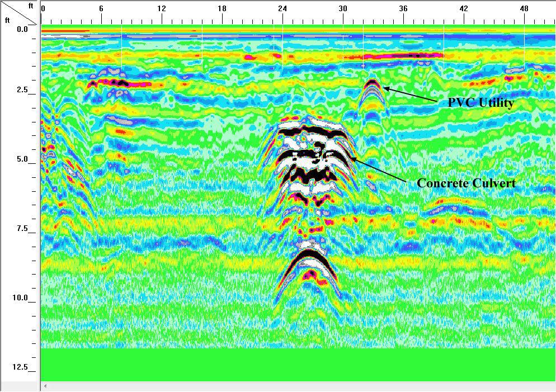The image size is (556, 392).
Task: Click the 10.0 ft depth label
Action: click(20, 297)
